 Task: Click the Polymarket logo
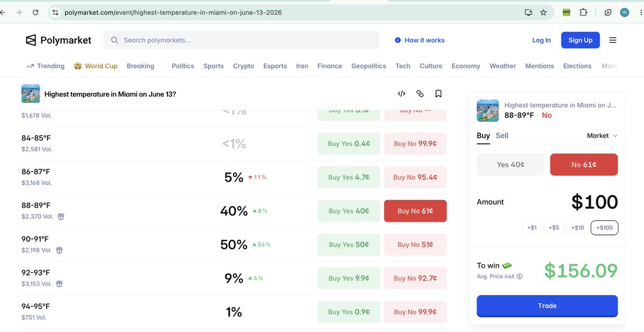click(x=58, y=40)
